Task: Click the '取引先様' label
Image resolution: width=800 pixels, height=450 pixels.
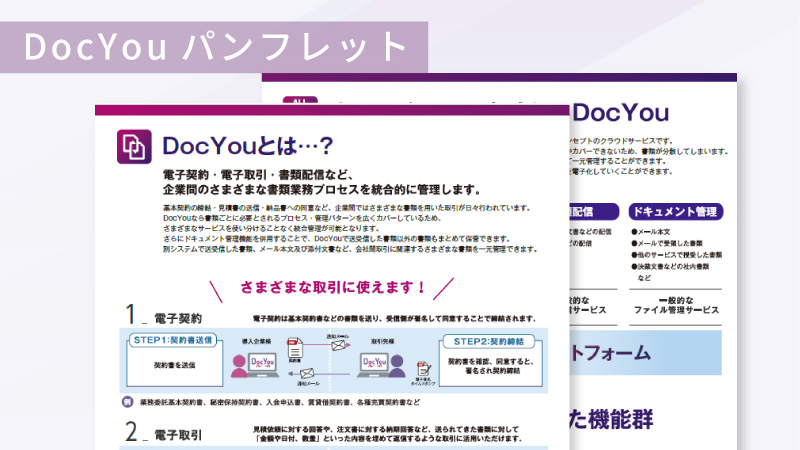Action: (x=382, y=342)
